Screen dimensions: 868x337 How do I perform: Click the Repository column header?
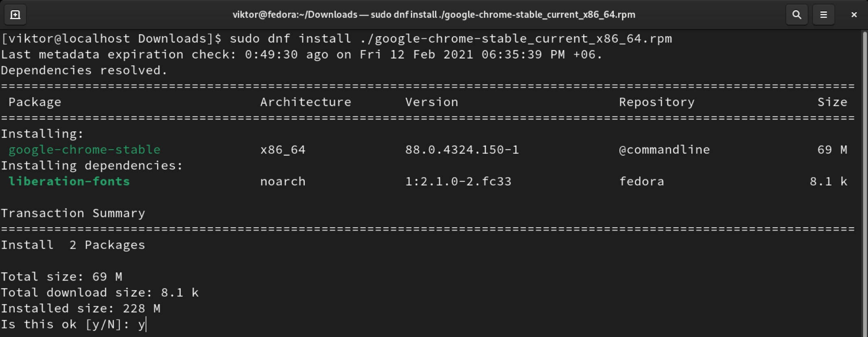[656, 102]
